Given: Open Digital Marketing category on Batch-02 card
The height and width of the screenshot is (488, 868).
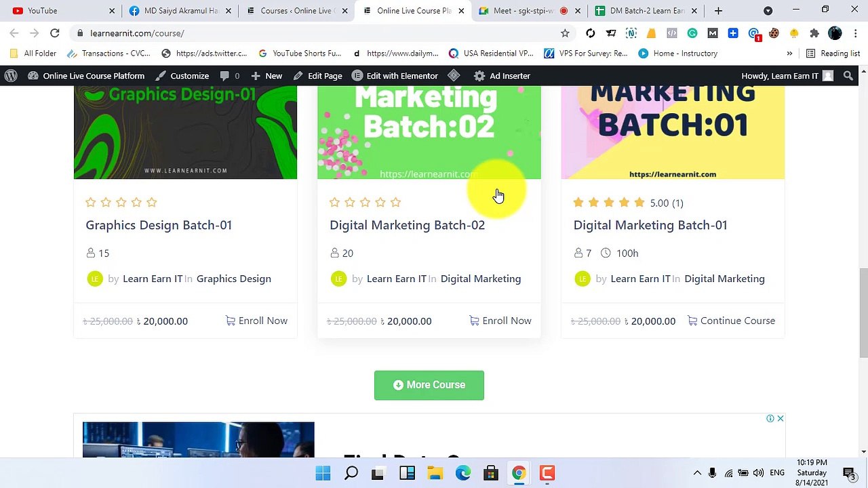Looking at the screenshot, I should [481, 279].
